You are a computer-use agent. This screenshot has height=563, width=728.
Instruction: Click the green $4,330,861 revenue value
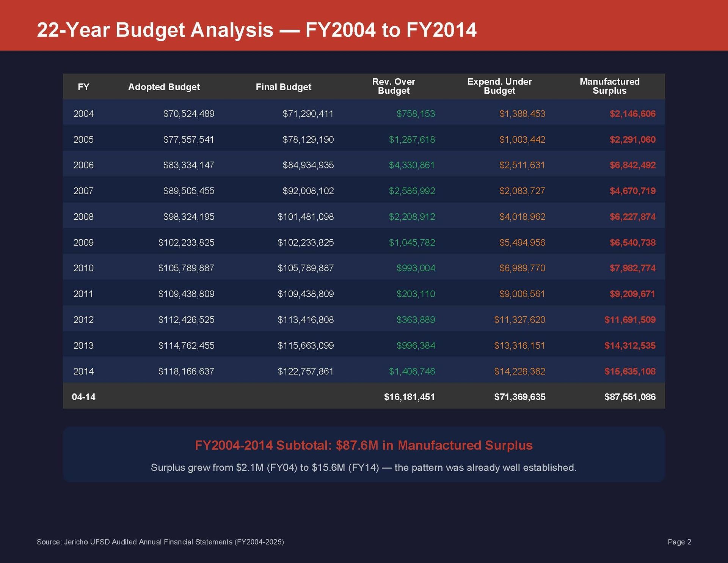coord(412,165)
